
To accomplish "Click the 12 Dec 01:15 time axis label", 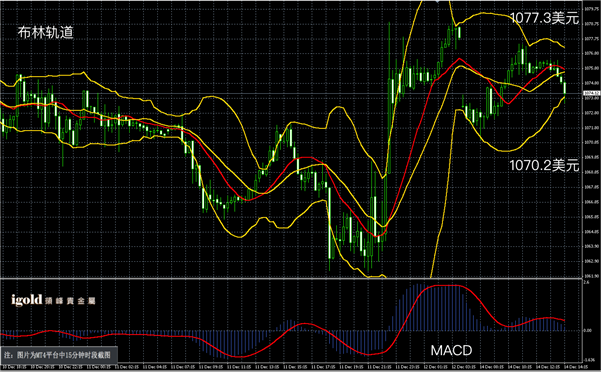I will pyautogui.click(x=435, y=367).
